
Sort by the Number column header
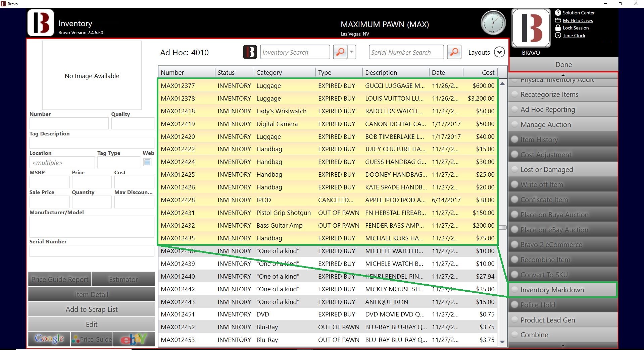(187, 72)
